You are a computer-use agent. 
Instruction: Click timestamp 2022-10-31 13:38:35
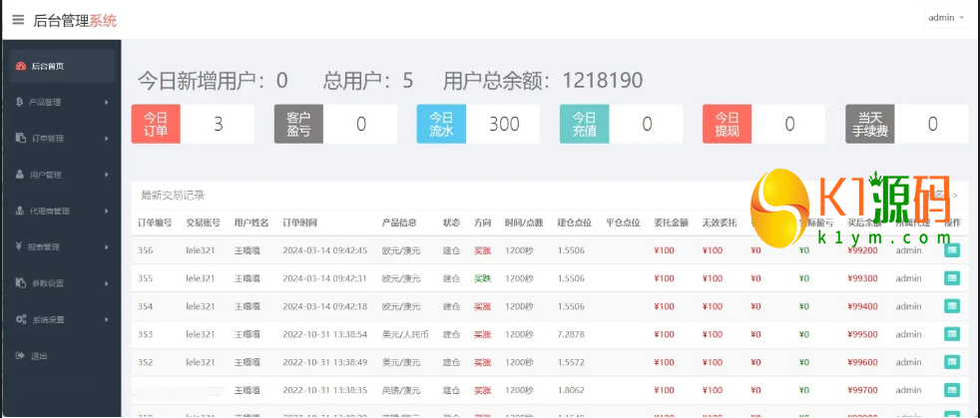click(324, 390)
